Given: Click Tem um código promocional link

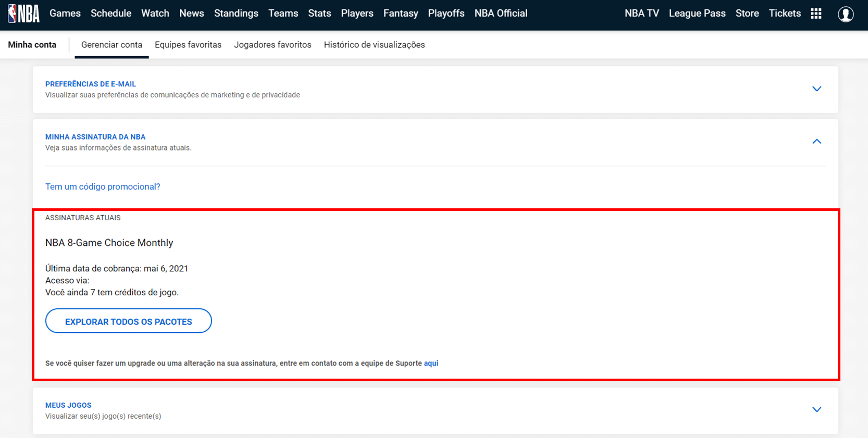Looking at the screenshot, I should click(103, 187).
